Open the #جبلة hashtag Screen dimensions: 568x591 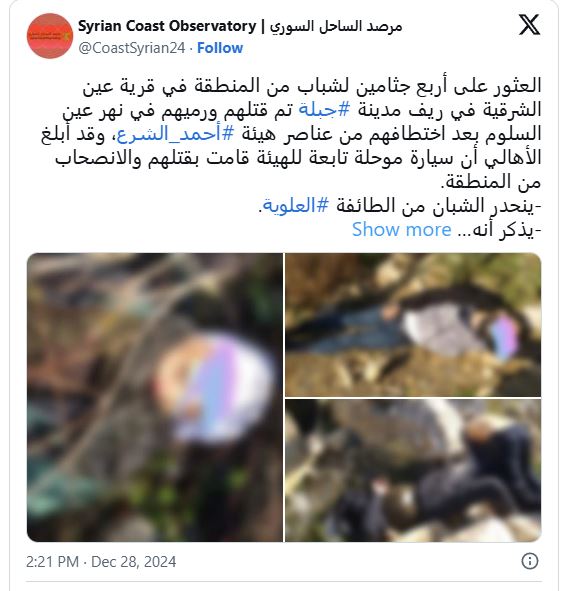click(324, 110)
